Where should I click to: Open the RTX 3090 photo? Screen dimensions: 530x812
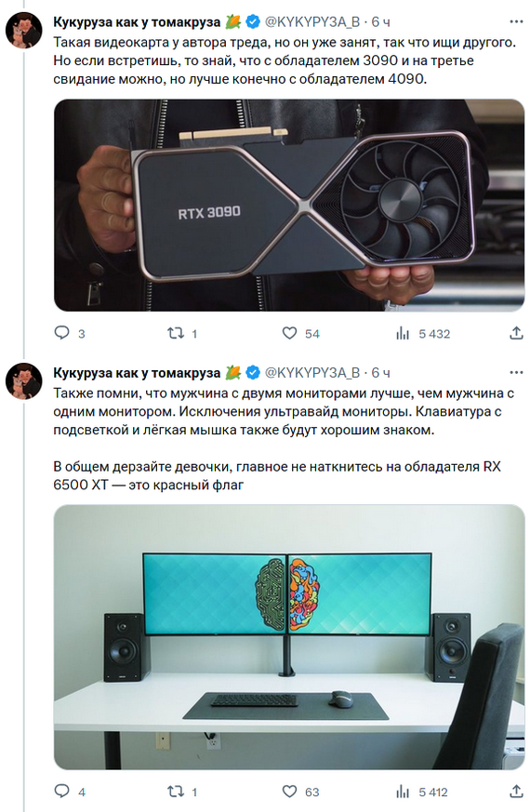click(289, 206)
